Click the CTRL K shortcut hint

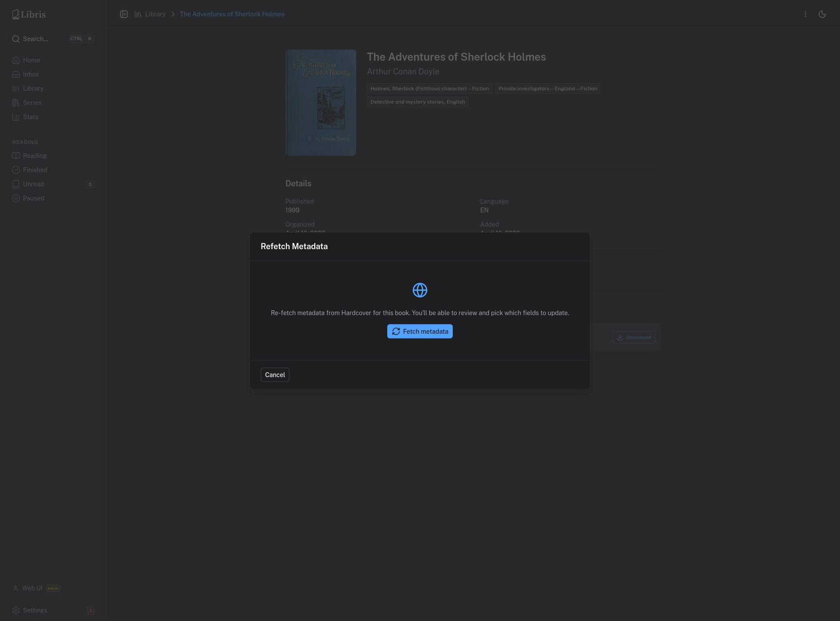(81, 39)
